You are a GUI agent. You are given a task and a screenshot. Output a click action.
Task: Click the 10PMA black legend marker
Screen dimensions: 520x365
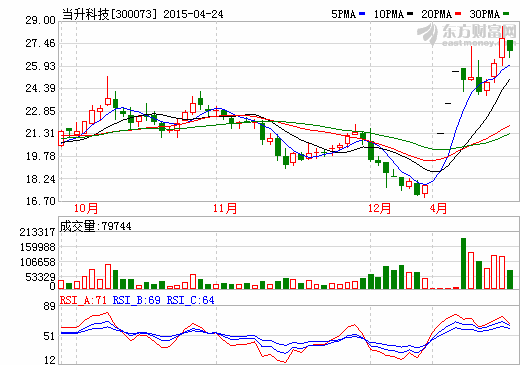click(410, 14)
